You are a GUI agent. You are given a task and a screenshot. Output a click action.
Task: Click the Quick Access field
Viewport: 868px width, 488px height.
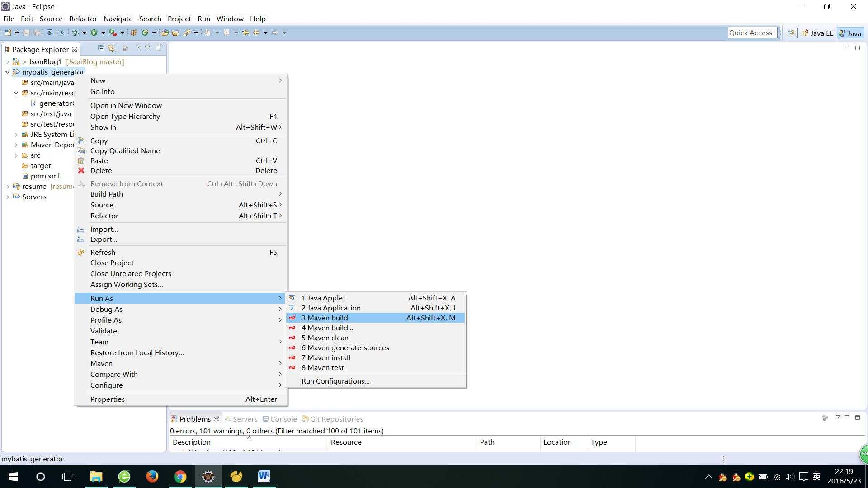[x=752, y=33]
